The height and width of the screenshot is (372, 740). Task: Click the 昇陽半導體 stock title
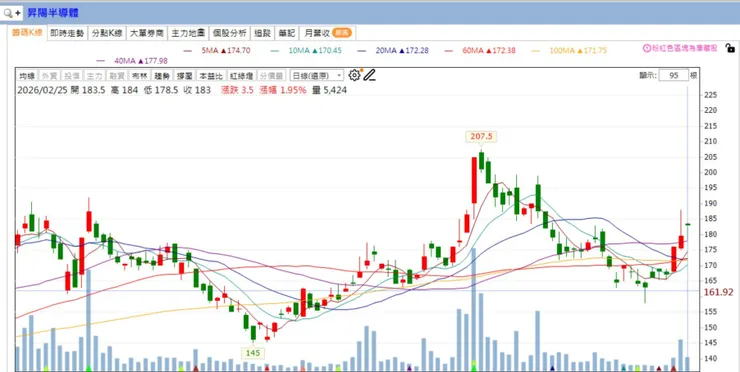point(52,13)
